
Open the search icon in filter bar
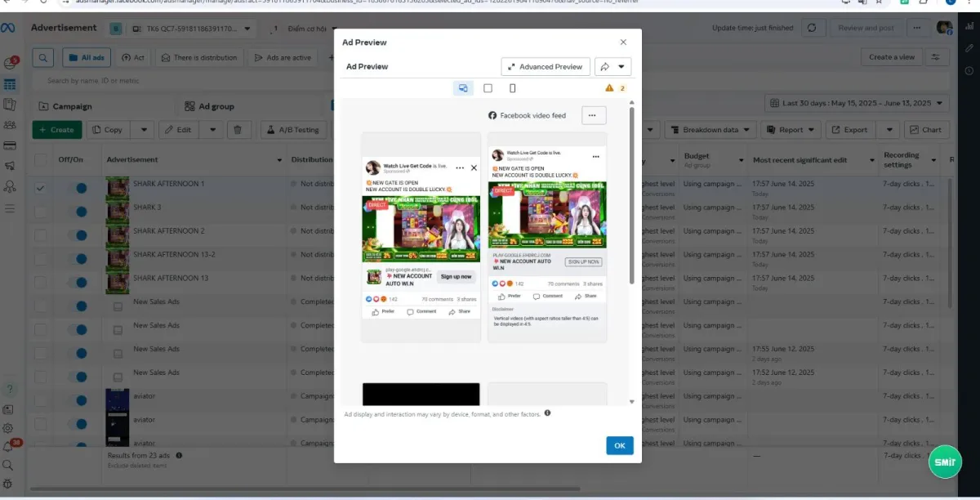click(43, 57)
